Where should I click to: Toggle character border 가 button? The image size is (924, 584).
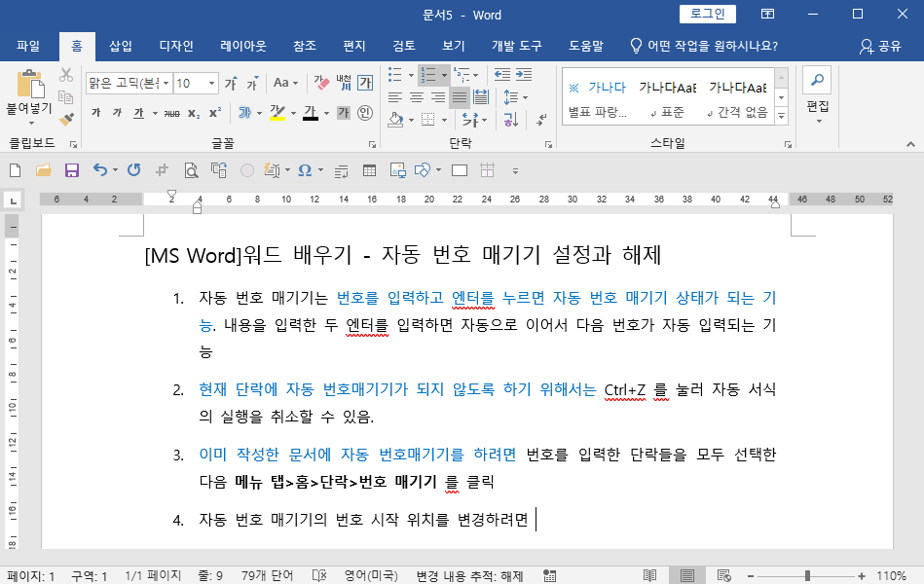pyautogui.click(x=365, y=83)
